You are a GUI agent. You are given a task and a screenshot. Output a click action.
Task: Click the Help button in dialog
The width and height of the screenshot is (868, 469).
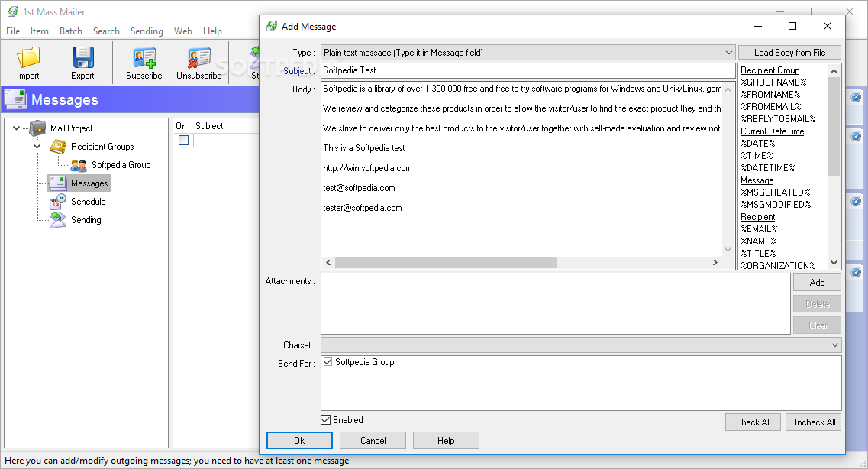coord(446,440)
